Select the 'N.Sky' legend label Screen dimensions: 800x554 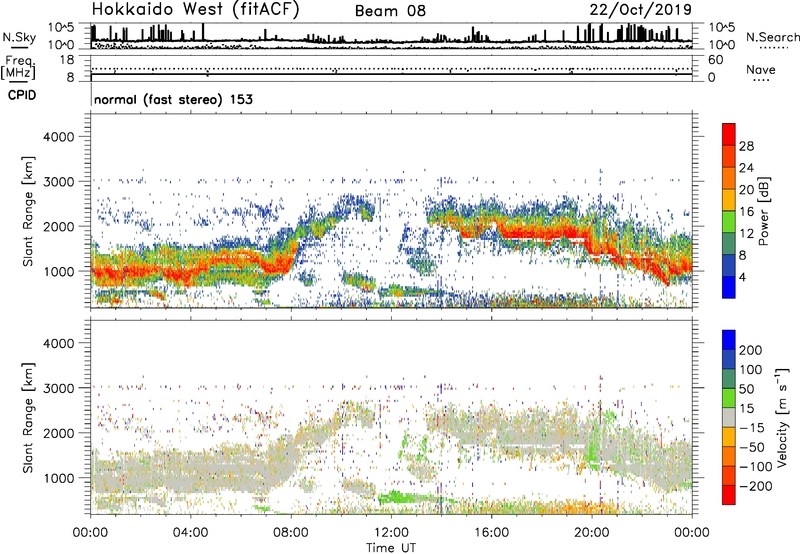[x=19, y=37]
